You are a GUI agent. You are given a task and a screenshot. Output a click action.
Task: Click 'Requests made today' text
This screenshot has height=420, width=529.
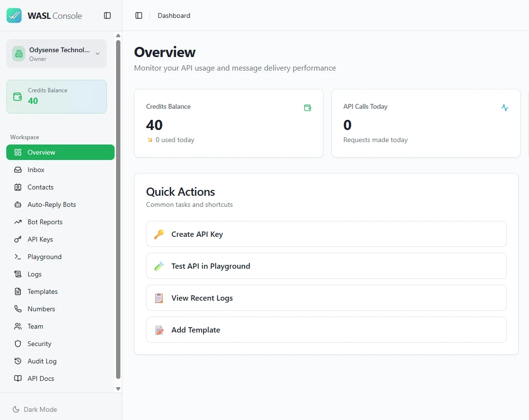click(x=376, y=140)
